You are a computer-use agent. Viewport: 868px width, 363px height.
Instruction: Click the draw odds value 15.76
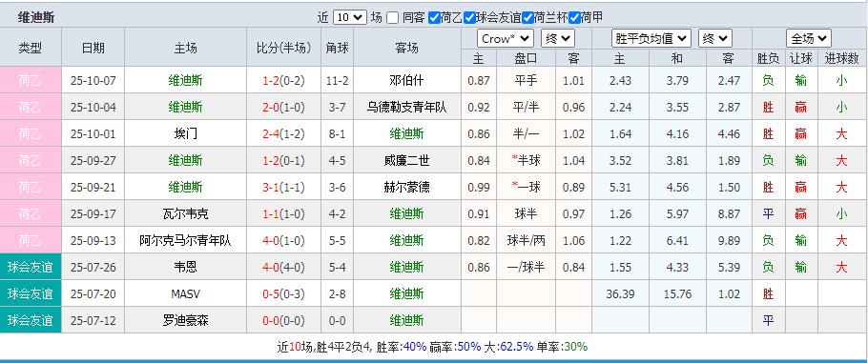click(x=677, y=293)
